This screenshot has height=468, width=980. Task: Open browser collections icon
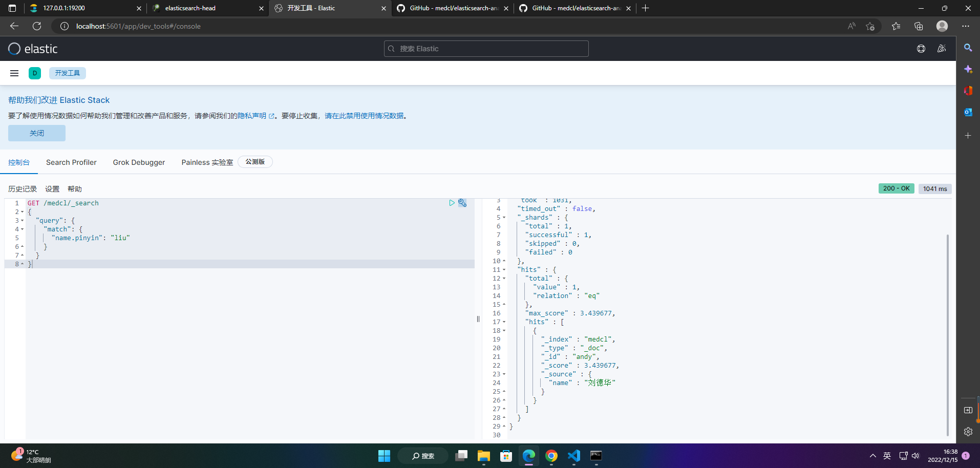(919, 26)
